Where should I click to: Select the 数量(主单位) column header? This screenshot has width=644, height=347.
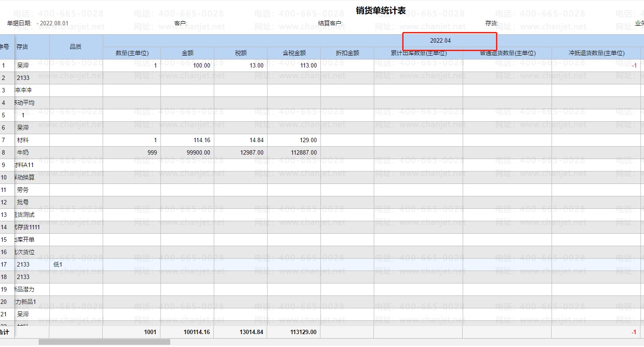point(132,53)
